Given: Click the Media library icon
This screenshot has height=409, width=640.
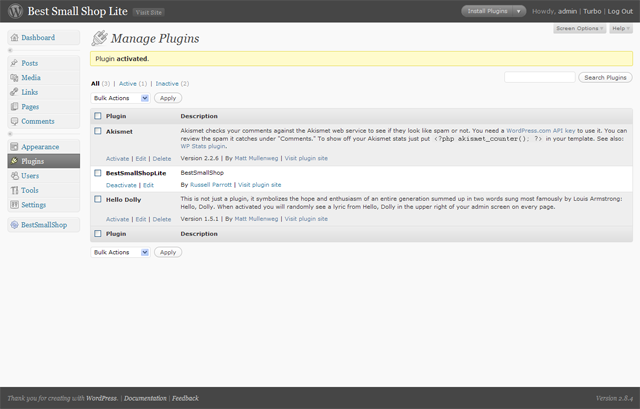Looking at the screenshot, I should coord(14,78).
